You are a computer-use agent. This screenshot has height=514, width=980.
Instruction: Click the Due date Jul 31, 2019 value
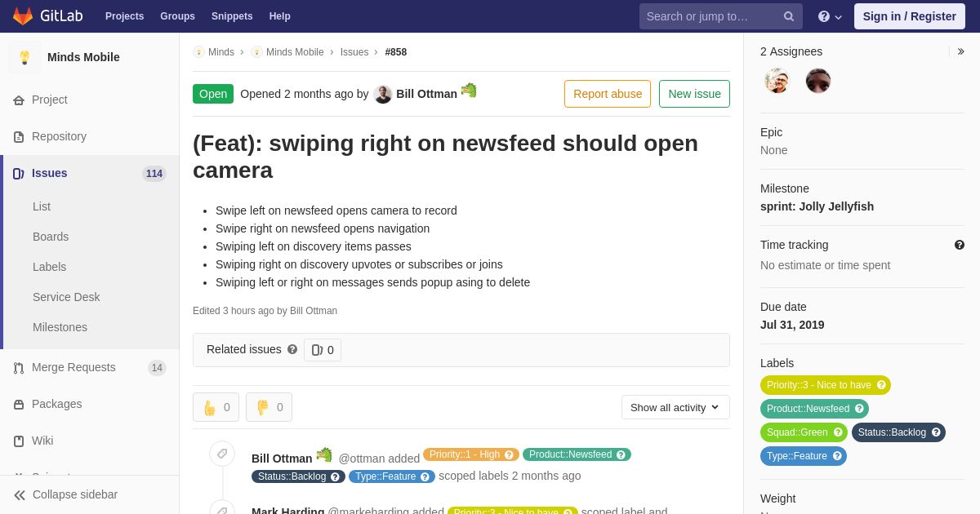(x=792, y=325)
